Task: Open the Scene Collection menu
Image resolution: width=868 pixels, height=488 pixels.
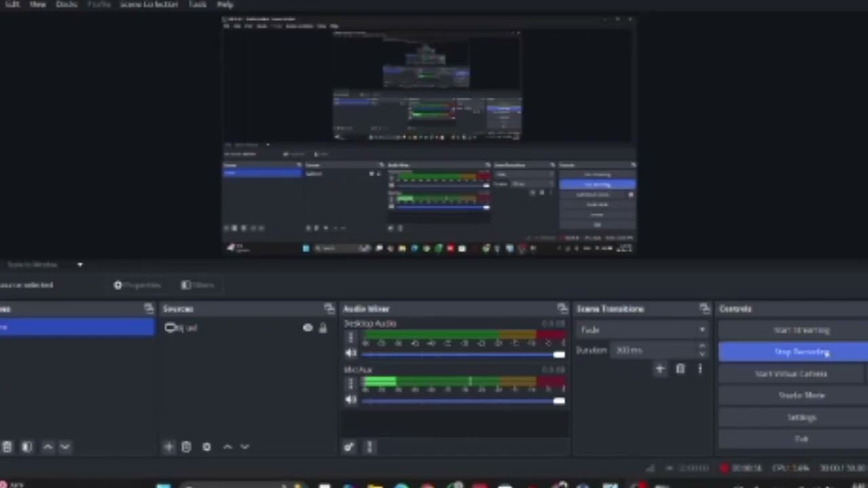Action: pyautogui.click(x=149, y=4)
